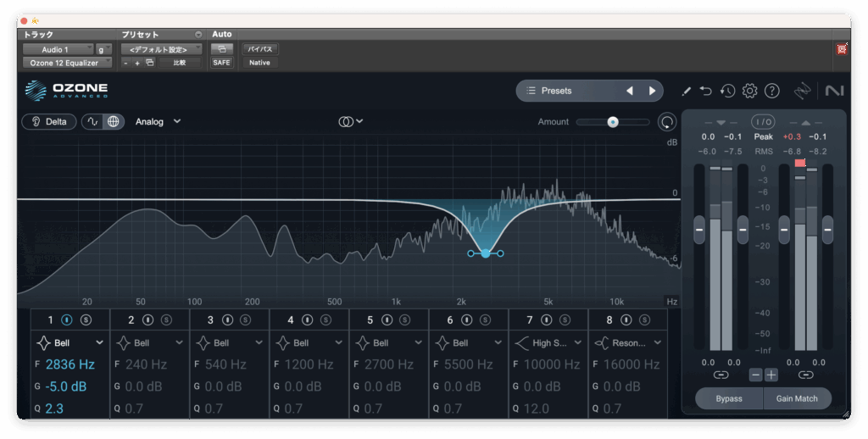This screenshot has width=868, height=439.
Task: Solo EQ band 3
Action: 245,320
